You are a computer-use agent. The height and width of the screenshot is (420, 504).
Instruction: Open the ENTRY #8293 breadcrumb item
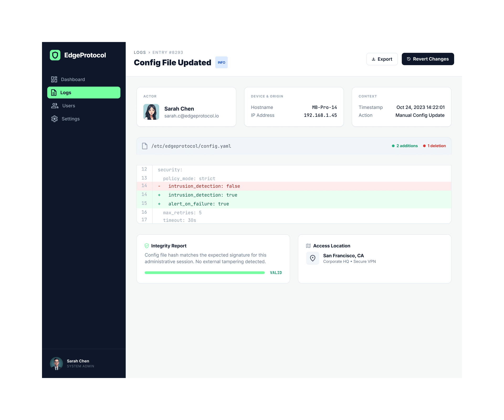(168, 52)
